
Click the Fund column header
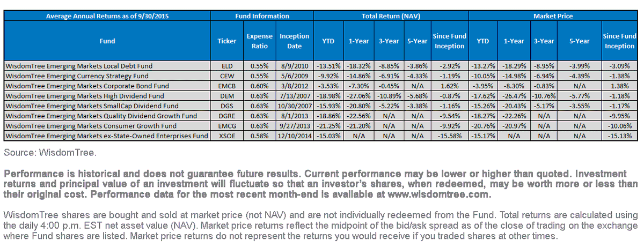tap(107, 41)
